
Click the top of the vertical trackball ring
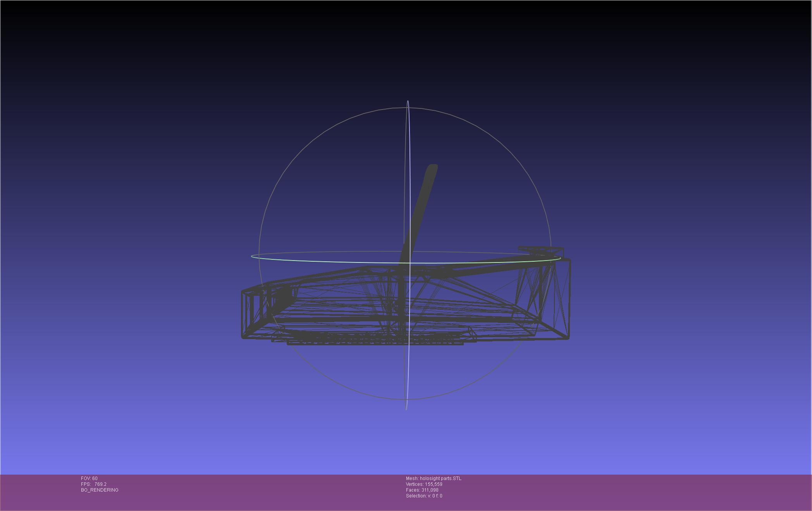(x=408, y=101)
